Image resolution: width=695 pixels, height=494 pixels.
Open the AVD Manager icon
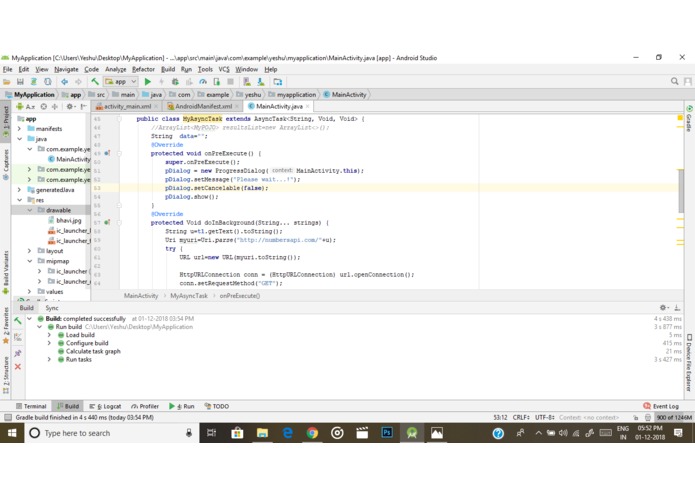(247, 82)
